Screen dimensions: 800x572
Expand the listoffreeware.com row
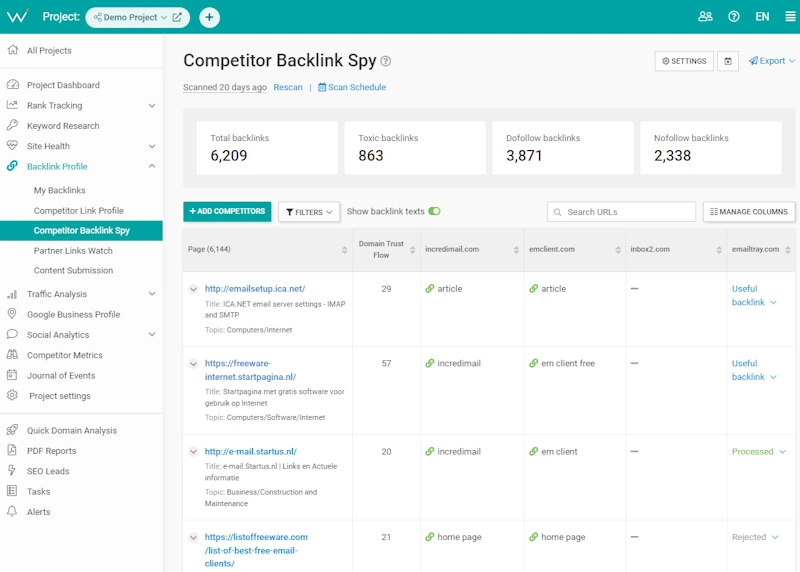[193, 537]
